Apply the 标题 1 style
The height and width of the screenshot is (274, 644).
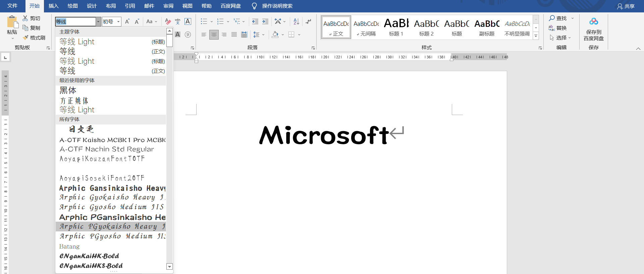point(396,27)
